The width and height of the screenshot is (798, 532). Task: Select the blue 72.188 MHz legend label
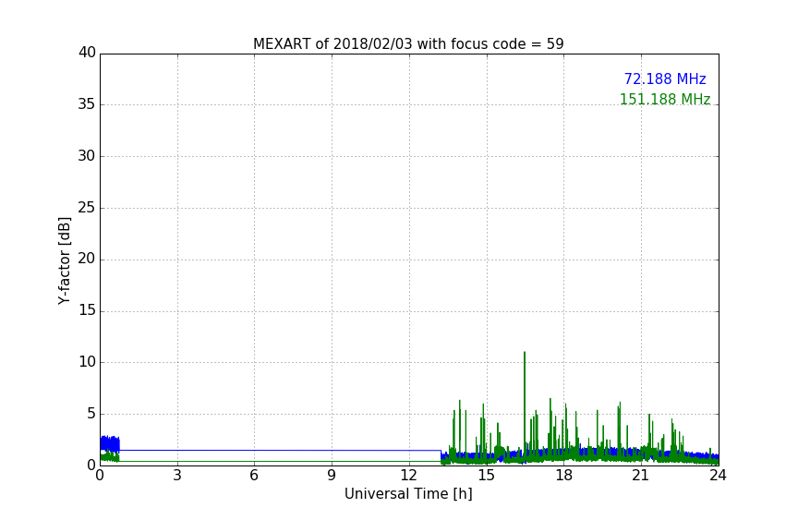(x=665, y=79)
